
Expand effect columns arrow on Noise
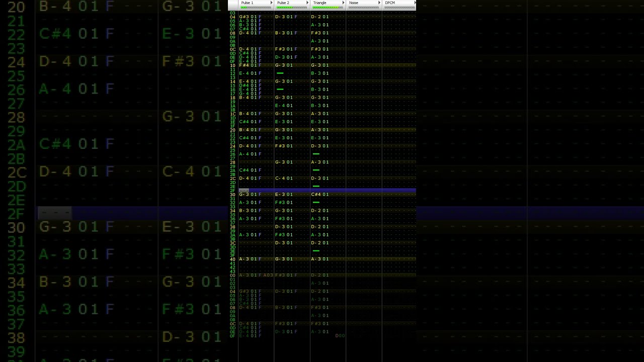380,3
